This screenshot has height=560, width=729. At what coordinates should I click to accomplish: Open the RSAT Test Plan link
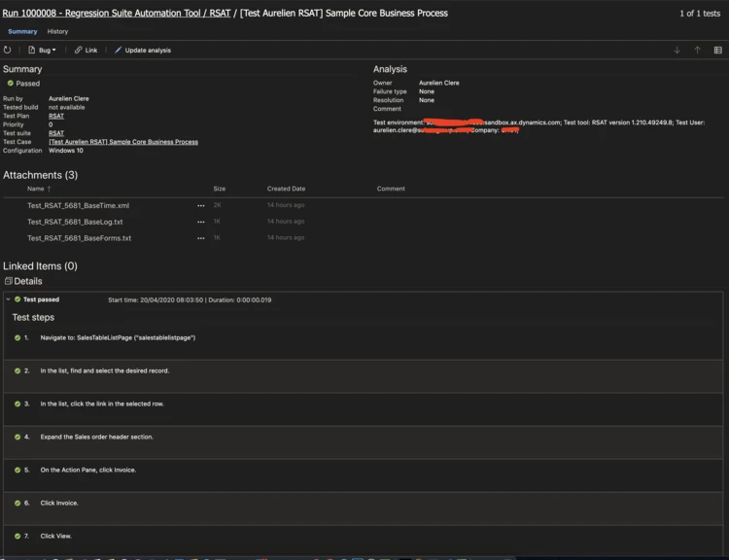56,116
